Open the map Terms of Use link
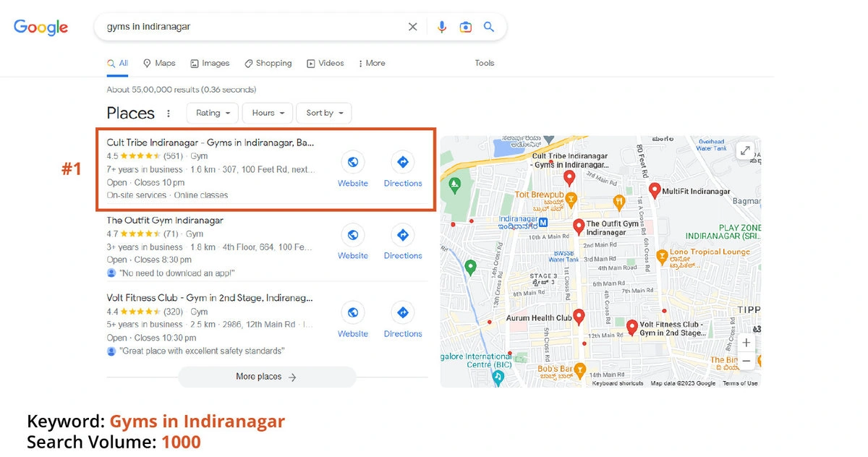The image size is (868, 457). [740, 383]
